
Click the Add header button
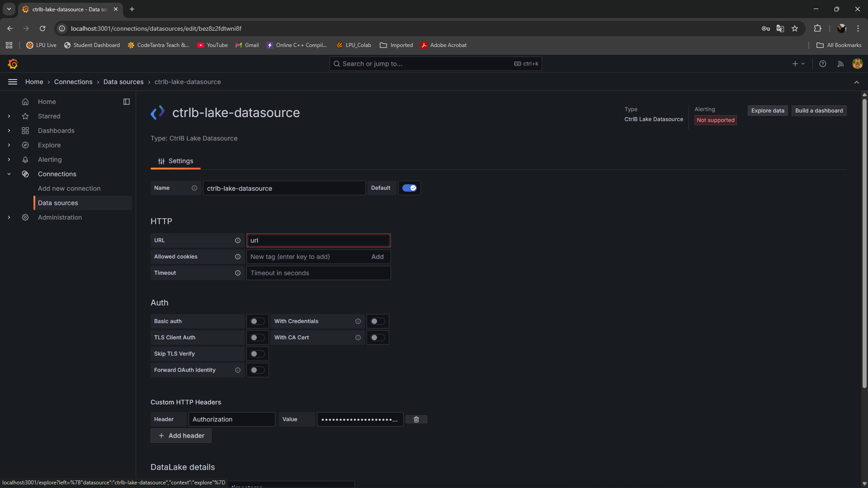coord(181,436)
